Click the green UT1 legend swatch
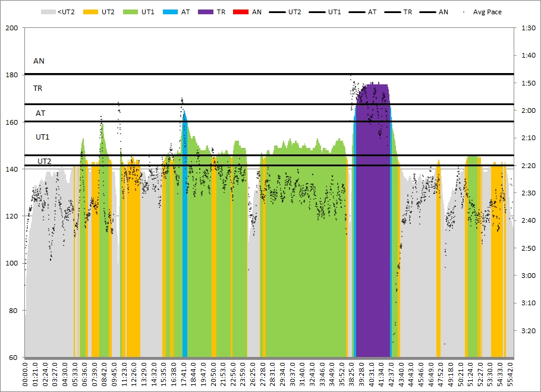 click(133, 12)
